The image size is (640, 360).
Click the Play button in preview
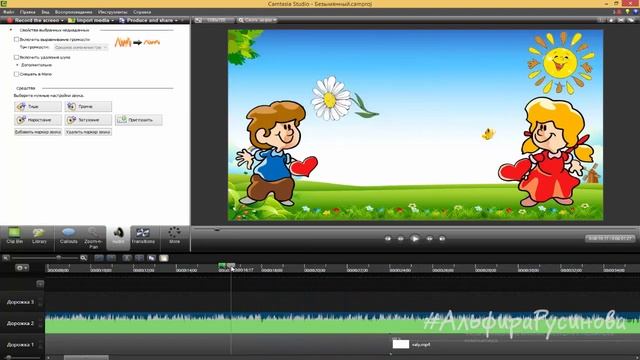point(415,239)
